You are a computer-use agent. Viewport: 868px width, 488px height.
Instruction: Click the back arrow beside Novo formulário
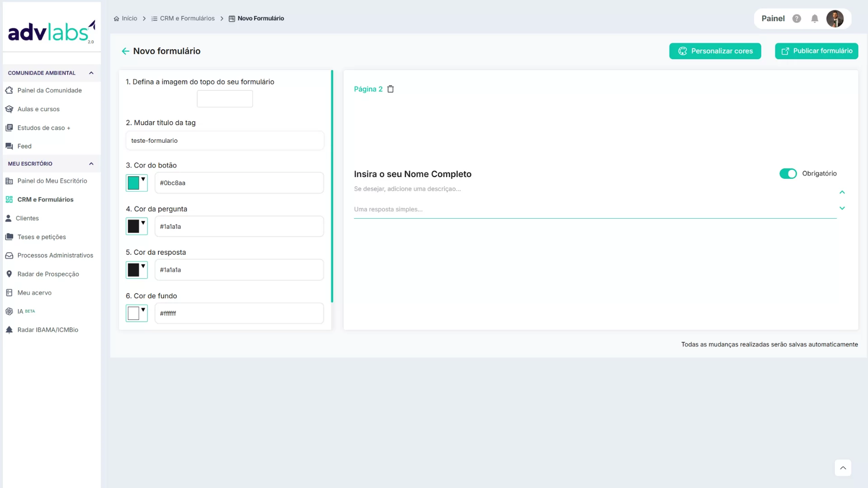(125, 51)
